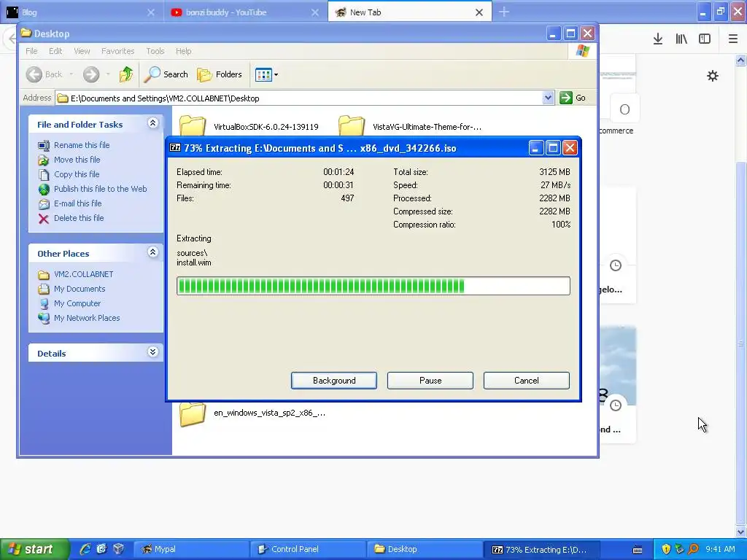This screenshot has height=560, width=747.
Task: Pause the 7-Zip extraction
Action: pos(430,381)
